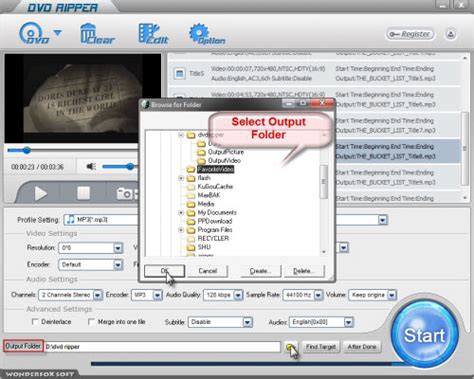Enable the Deinterlace checkbox

35,322
